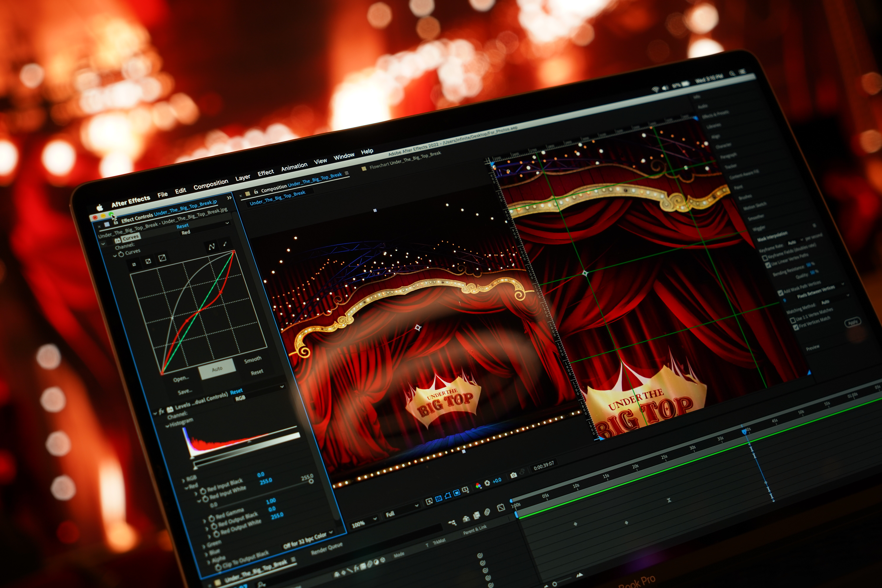
Task: Click the Open... curves button
Action: click(181, 379)
